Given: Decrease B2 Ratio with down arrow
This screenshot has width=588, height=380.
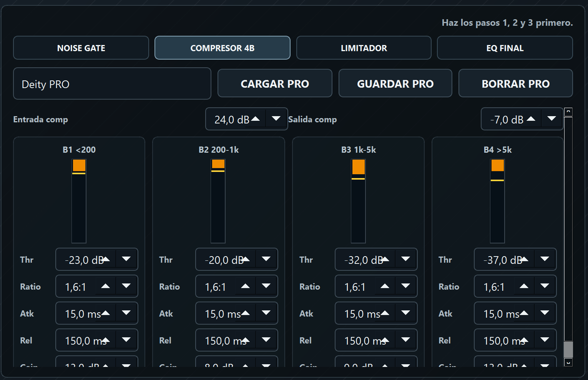Looking at the screenshot, I should pos(266,286).
